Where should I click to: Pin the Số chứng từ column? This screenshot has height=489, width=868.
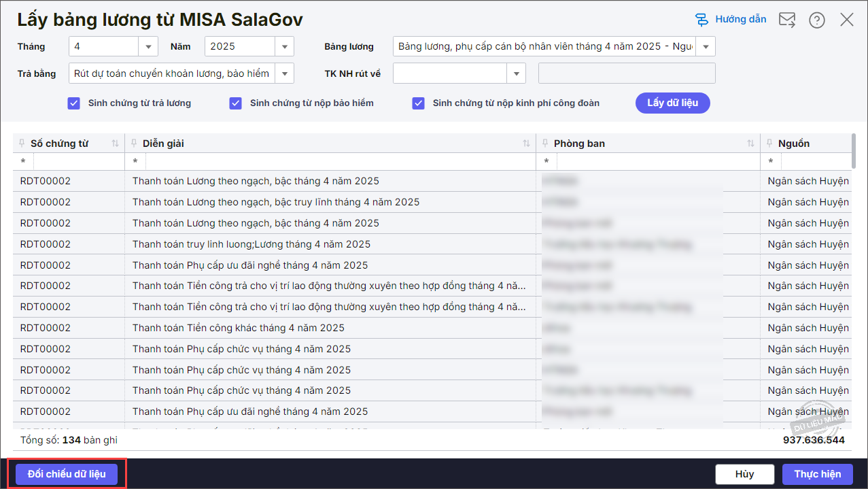tap(22, 144)
